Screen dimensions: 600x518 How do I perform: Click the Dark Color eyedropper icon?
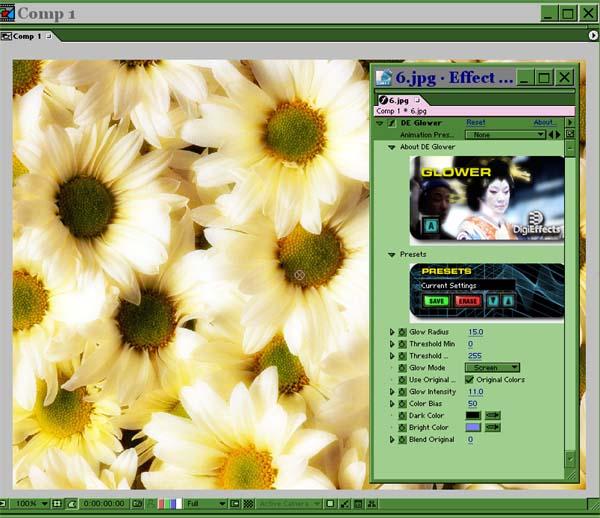[x=493, y=415]
